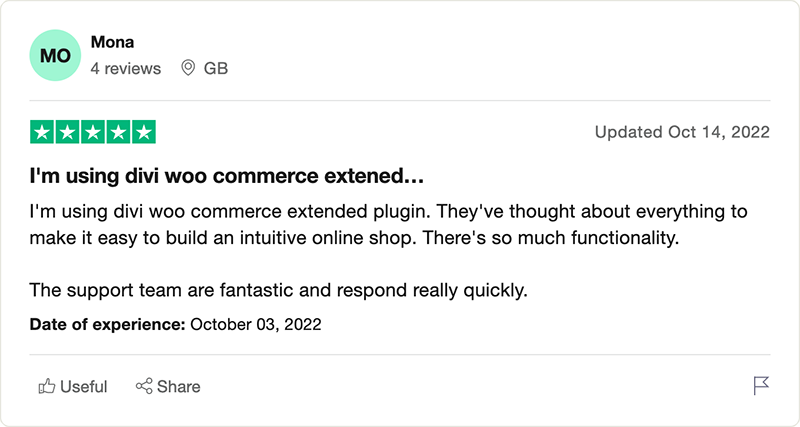Screen dimensions: 800x427
Task: Click the MO avatar circle
Action: tap(55, 55)
